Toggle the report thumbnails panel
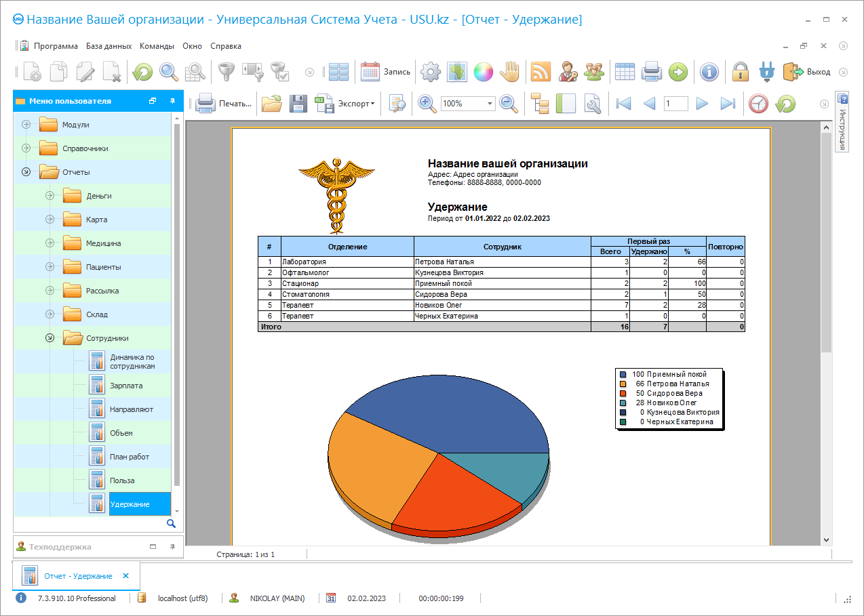Image resolution: width=864 pixels, height=616 pixels. click(x=566, y=104)
